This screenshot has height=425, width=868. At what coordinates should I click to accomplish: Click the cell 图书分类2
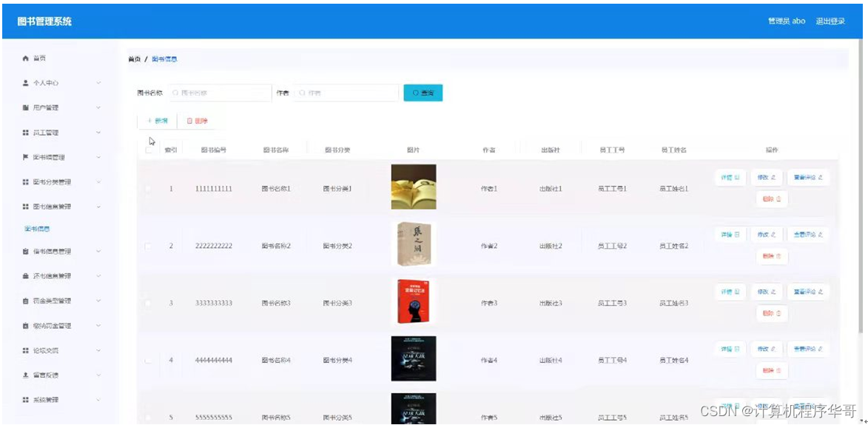click(337, 246)
